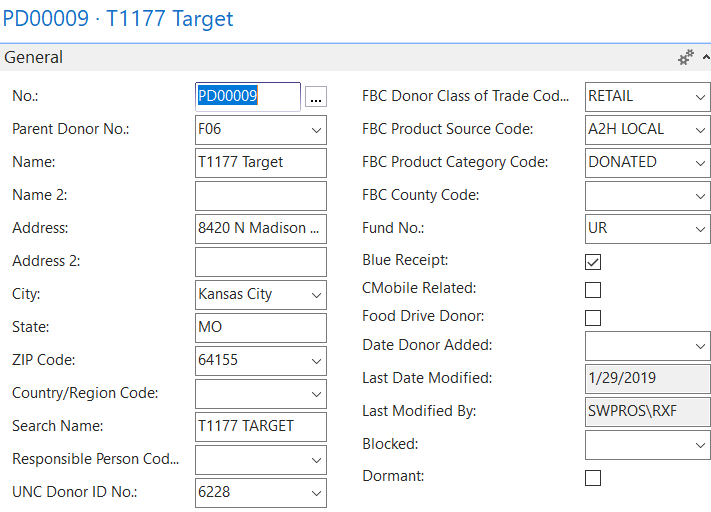The height and width of the screenshot is (512, 711).
Task: Select the Address text field
Action: point(260,229)
